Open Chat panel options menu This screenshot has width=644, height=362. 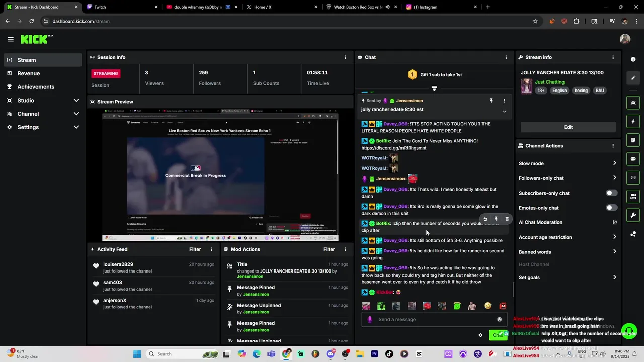pyautogui.click(x=506, y=57)
